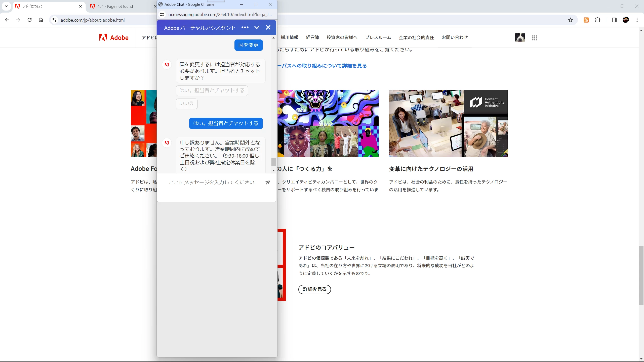Reload the current page
This screenshot has height=362, width=644.
[29, 20]
